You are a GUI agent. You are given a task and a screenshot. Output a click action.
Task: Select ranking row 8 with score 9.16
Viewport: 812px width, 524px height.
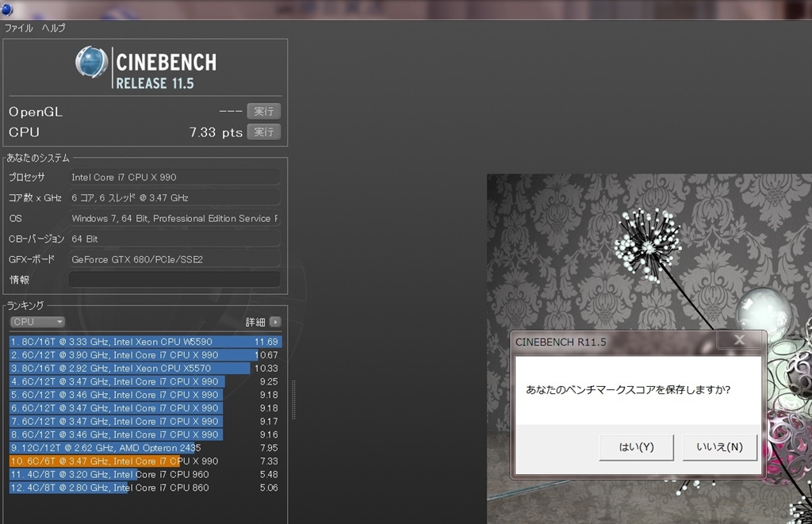tap(145, 435)
